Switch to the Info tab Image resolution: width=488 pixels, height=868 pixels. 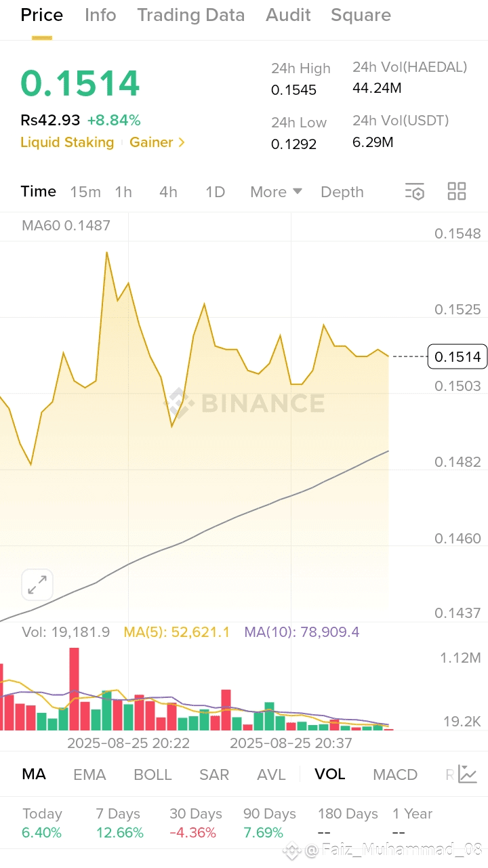pos(100,15)
